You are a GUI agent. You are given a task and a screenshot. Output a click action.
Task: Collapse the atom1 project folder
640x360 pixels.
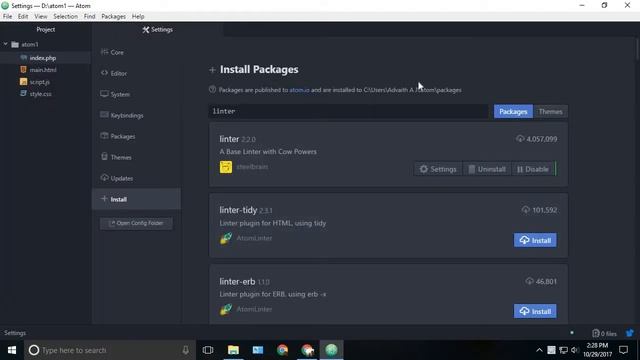click(6, 44)
